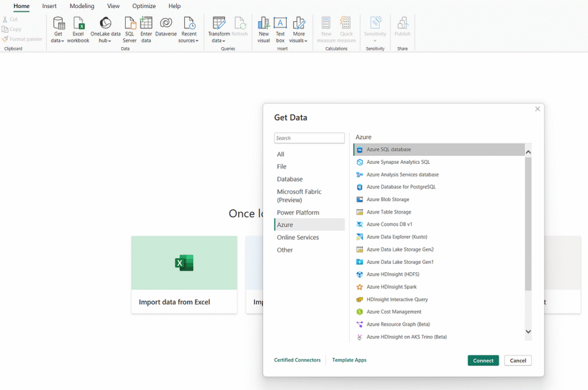Click the connector list scroll-down arrow
The width and height of the screenshot is (588, 390).
528,331
